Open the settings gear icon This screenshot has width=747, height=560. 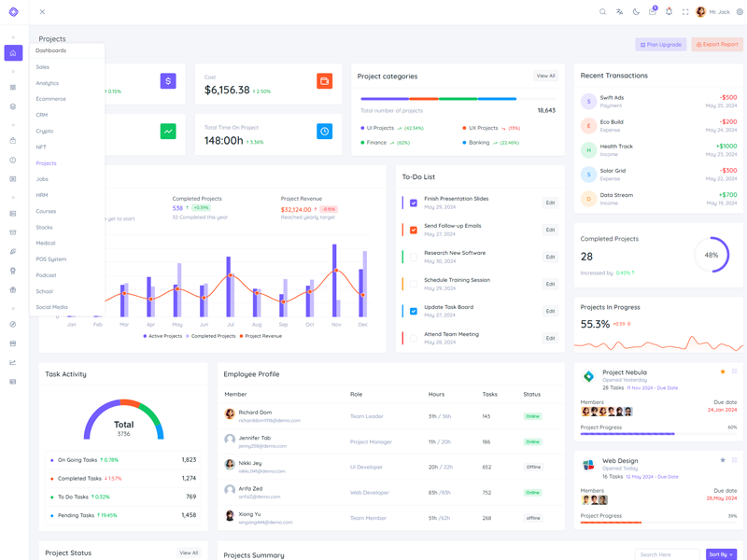coord(740,12)
